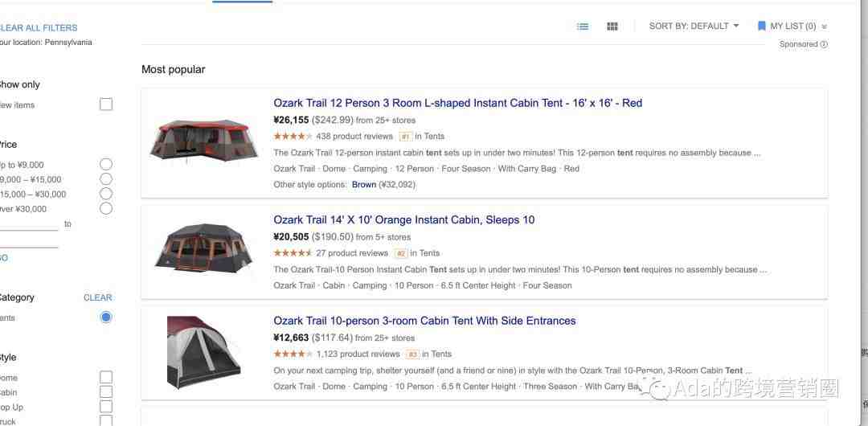Expand My List chevron arrow
Screen dimensions: 868x426
825,27
